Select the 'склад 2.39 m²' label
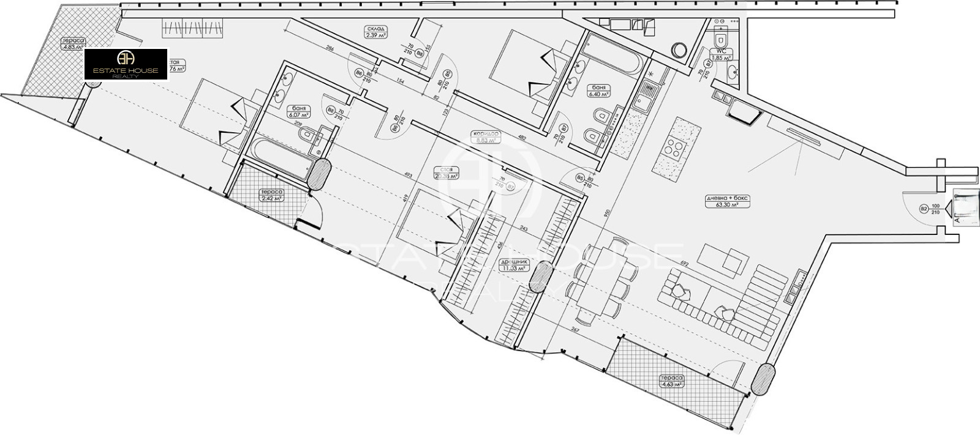This screenshot has width=980, height=435. click(372, 32)
